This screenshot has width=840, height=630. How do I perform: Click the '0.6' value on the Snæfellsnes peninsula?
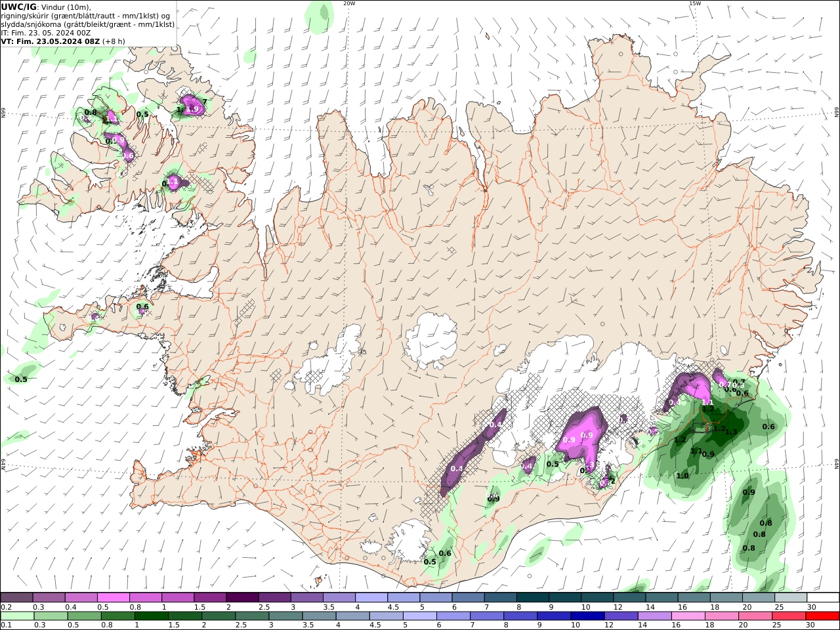coord(142,306)
